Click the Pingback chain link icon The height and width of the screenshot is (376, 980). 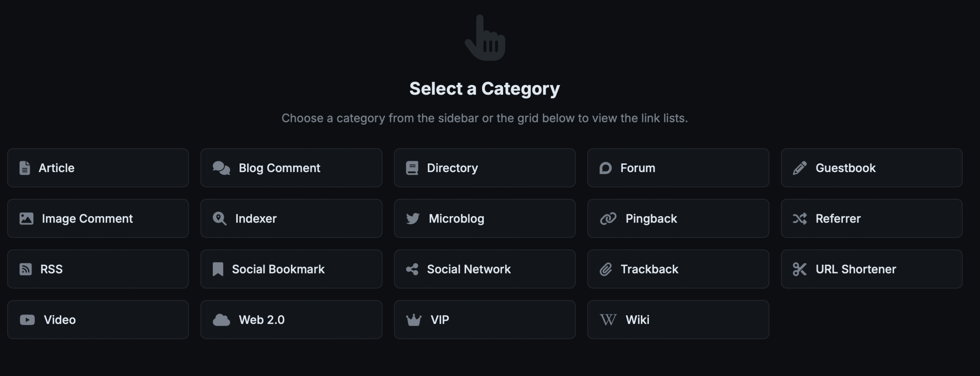(608, 218)
